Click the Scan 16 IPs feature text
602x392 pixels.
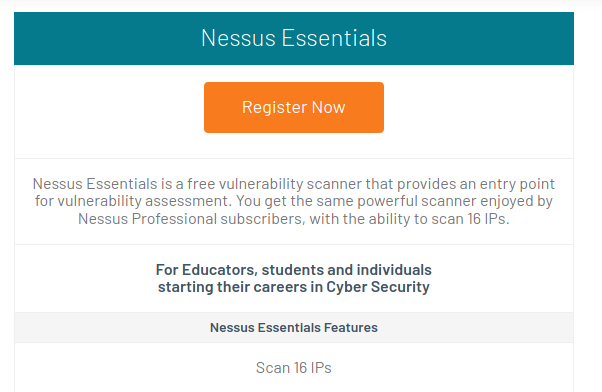pyautogui.click(x=294, y=368)
